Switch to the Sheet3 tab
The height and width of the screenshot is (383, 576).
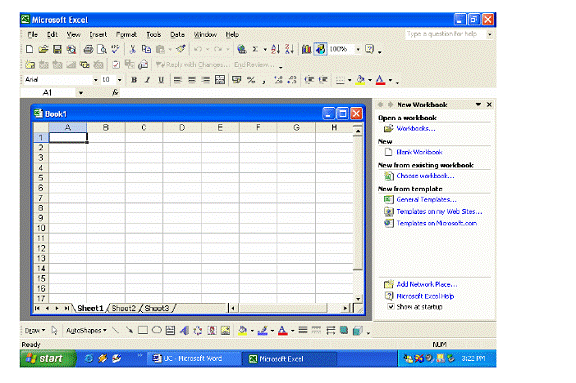click(x=157, y=308)
